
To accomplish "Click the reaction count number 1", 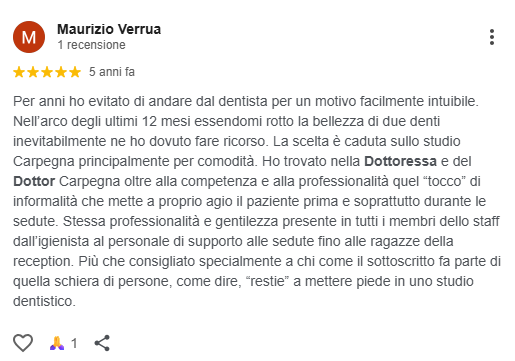I will [74, 343].
